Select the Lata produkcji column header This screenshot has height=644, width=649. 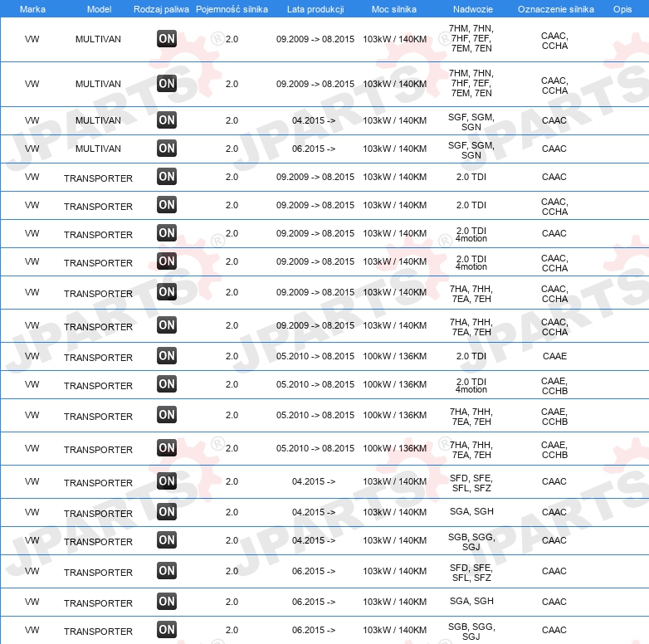tap(315, 9)
